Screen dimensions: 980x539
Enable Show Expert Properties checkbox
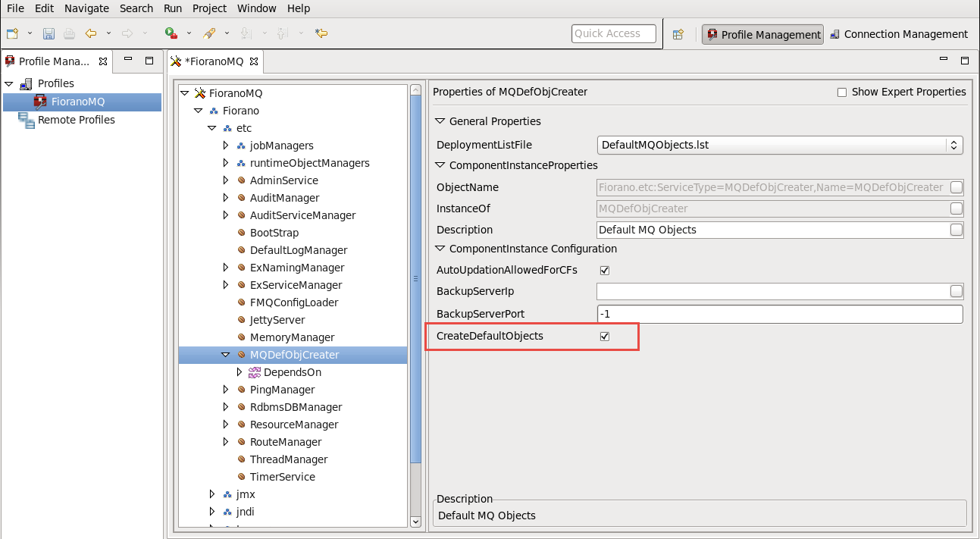click(x=842, y=92)
